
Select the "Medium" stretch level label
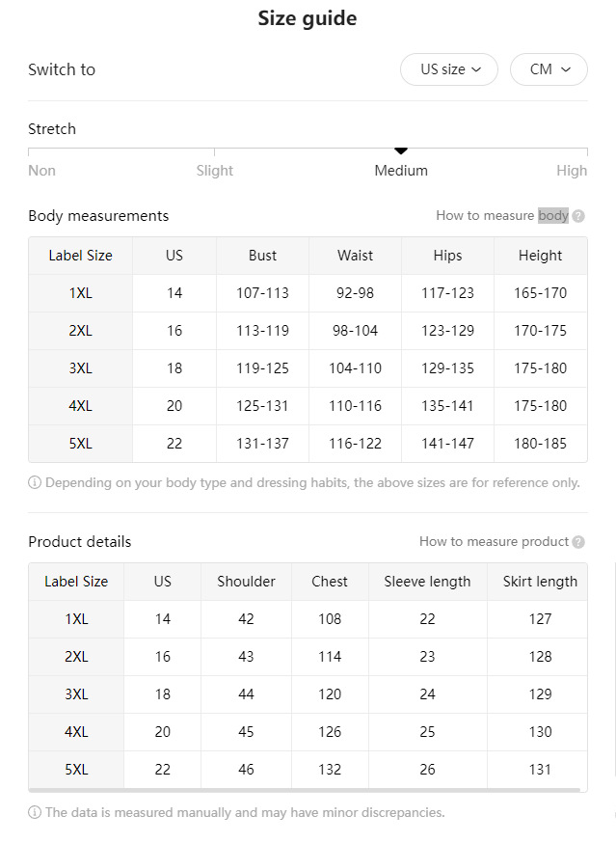click(401, 171)
